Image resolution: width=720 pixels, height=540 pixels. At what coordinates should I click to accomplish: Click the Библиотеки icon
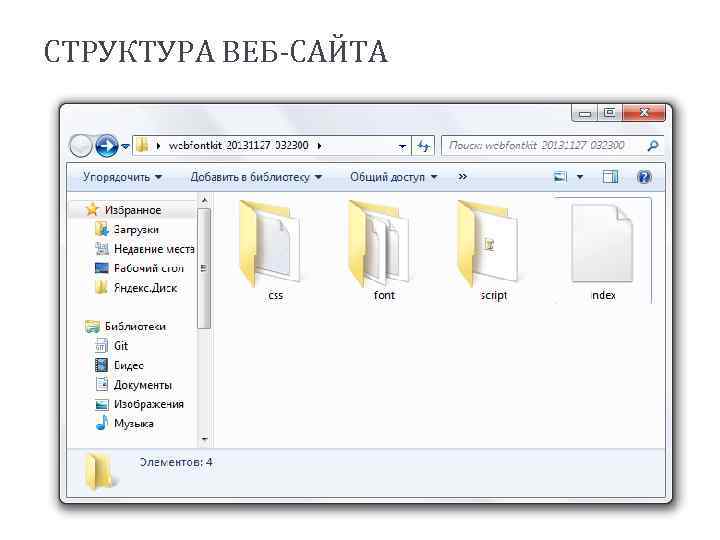coord(92,326)
